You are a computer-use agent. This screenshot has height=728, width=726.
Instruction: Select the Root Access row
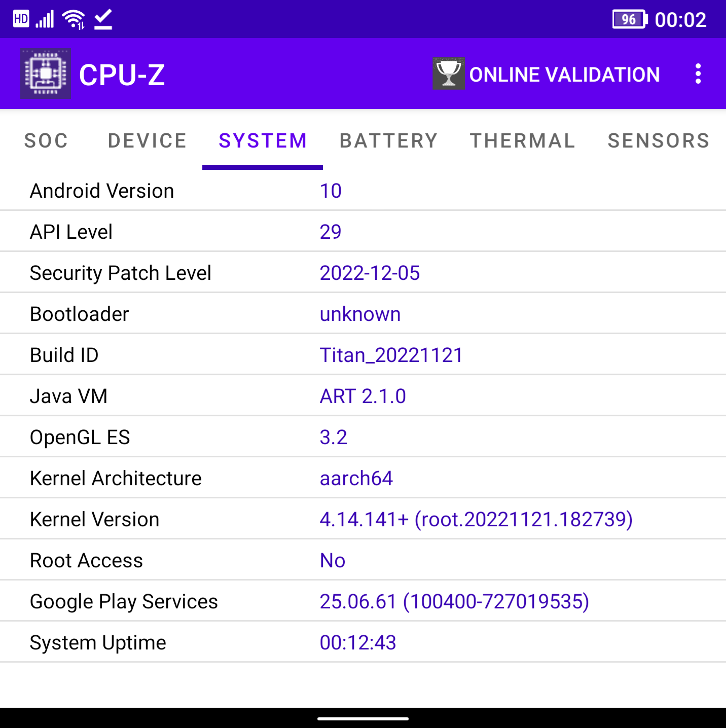pyautogui.click(x=203, y=560)
